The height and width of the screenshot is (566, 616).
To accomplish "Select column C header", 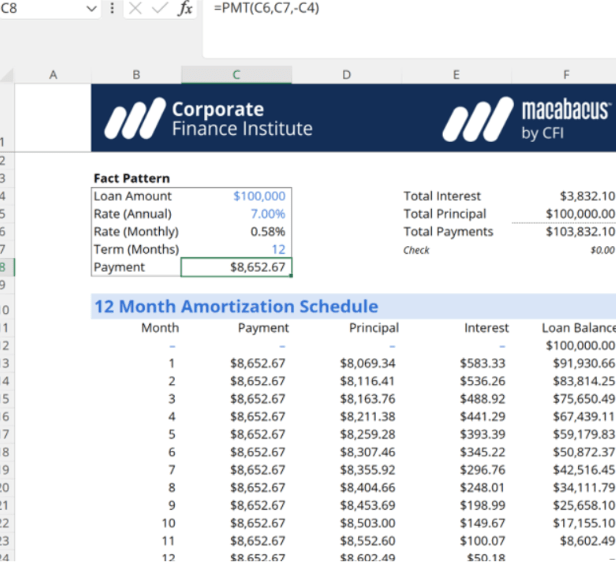I will coord(236,75).
